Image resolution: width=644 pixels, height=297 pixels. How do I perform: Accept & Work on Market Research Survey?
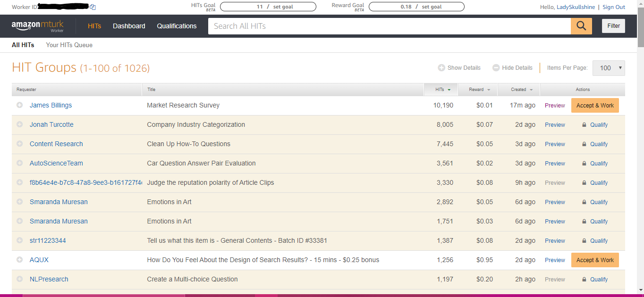click(x=595, y=105)
